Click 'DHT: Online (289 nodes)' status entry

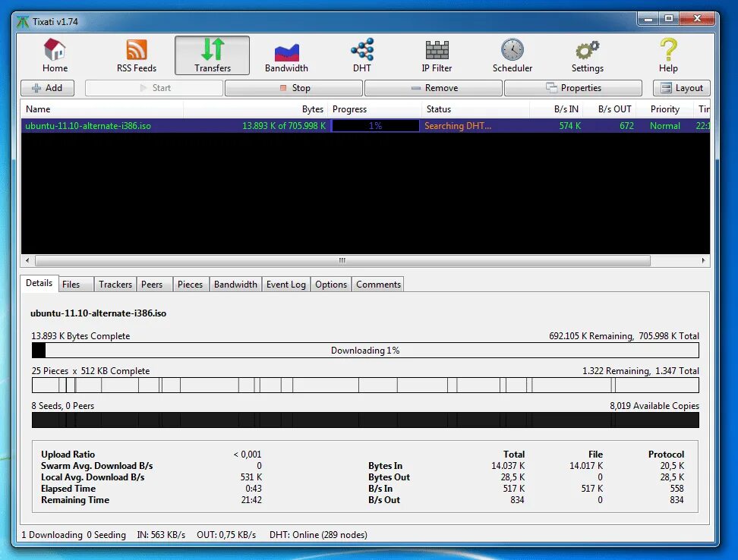coord(318,535)
